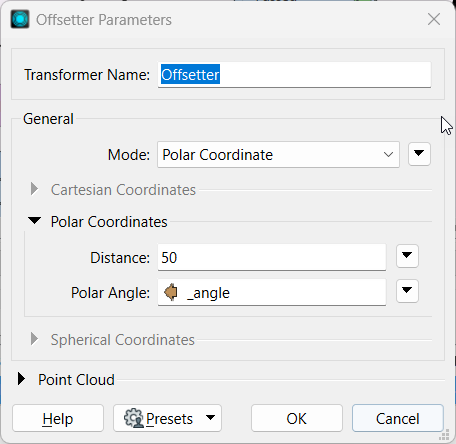Click the Transformer Name text field
Screen dimensions: 456x444
[294, 75]
